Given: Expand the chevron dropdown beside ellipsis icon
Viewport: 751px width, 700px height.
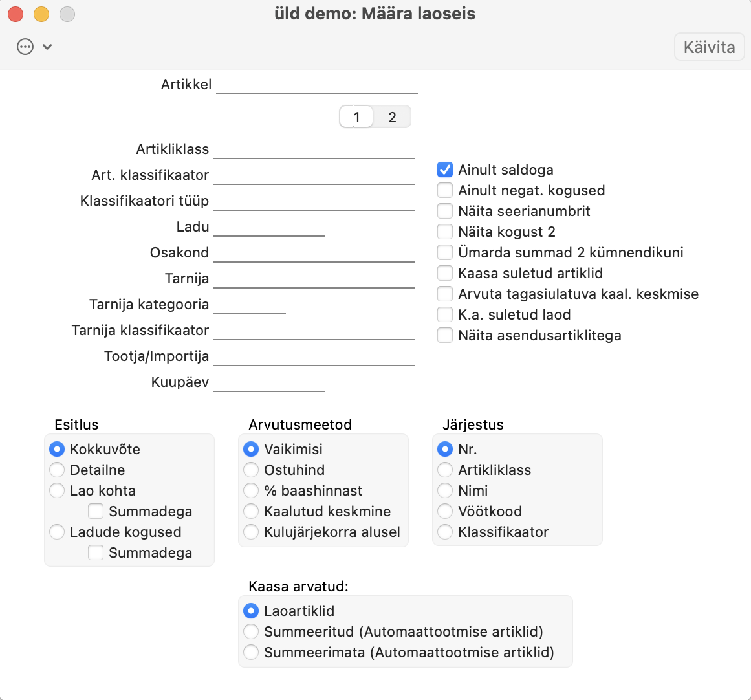Looking at the screenshot, I should pos(47,47).
